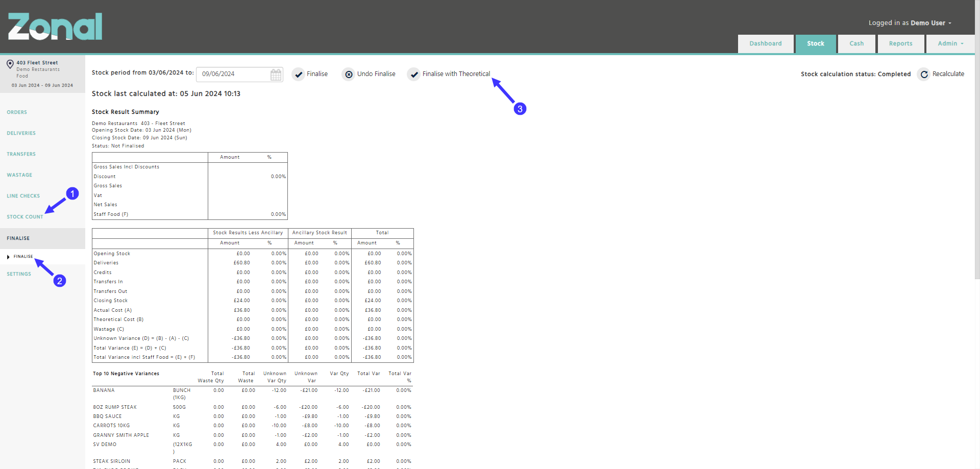Viewport: 980px width, 469px height.
Task: Select the Finalise section header in sidebar
Action: tap(42, 238)
